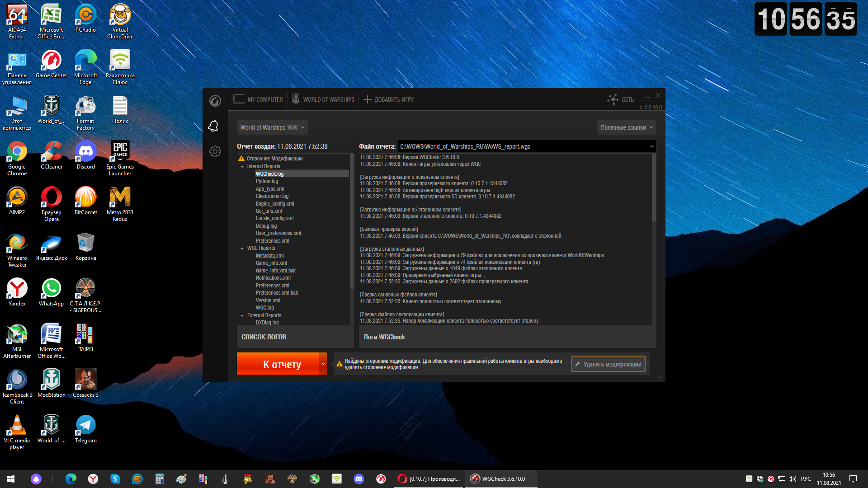The image size is (868, 488).
Task: Open the notifications bell icon in WGCheck sidebar
Action: pyautogui.click(x=213, y=126)
